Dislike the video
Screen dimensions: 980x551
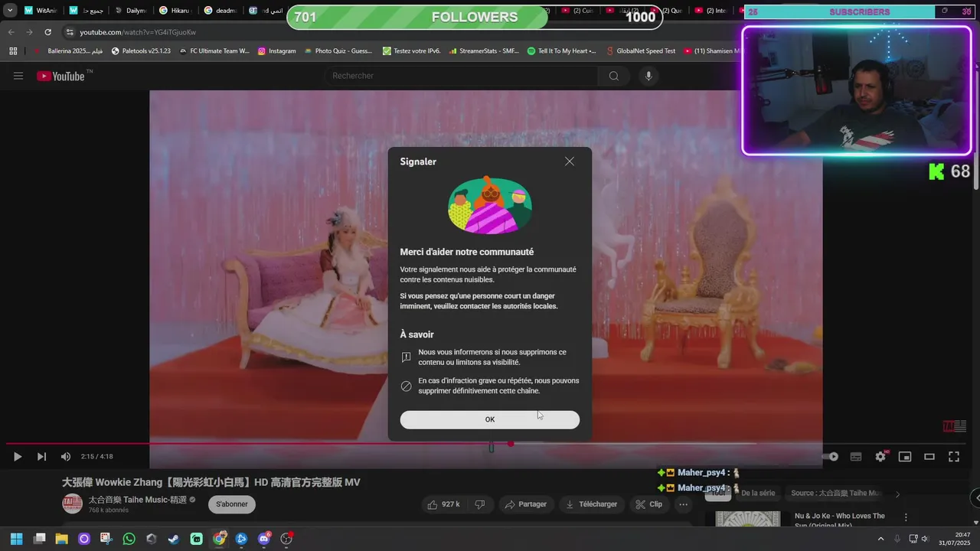pos(480,504)
